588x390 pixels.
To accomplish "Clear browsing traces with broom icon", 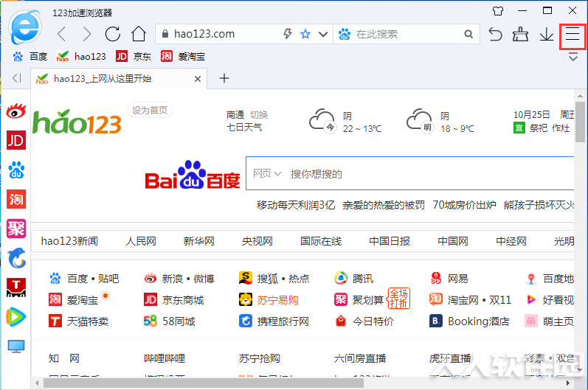I will [521, 34].
